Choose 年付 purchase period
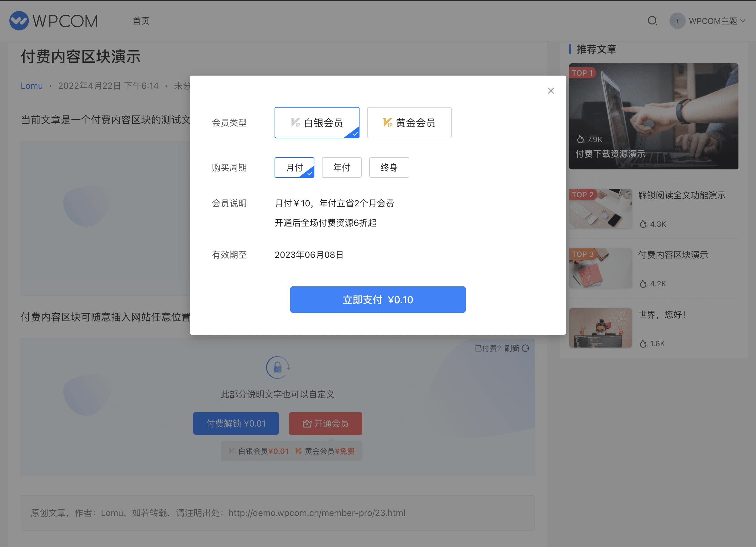This screenshot has height=547, width=756. pos(341,167)
